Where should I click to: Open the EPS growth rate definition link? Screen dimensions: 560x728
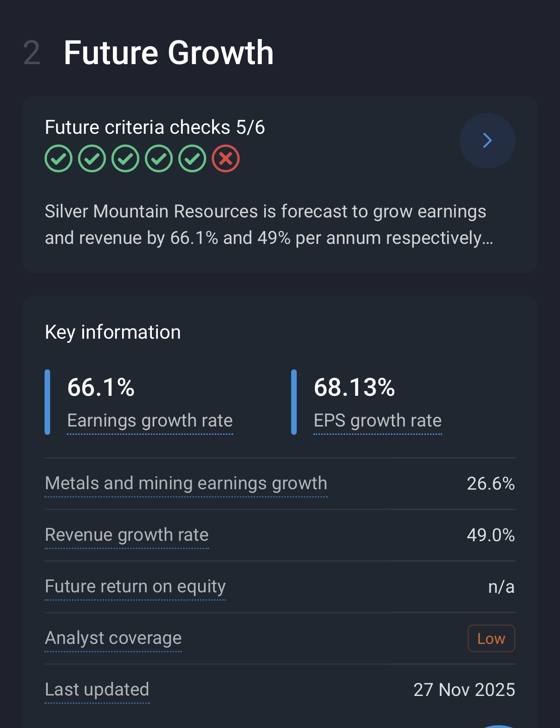click(x=378, y=420)
